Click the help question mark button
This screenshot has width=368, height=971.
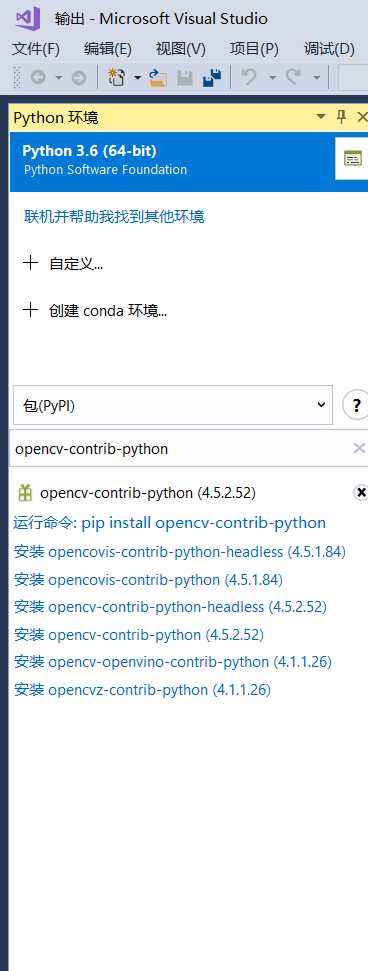pyautogui.click(x=356, y=406)
